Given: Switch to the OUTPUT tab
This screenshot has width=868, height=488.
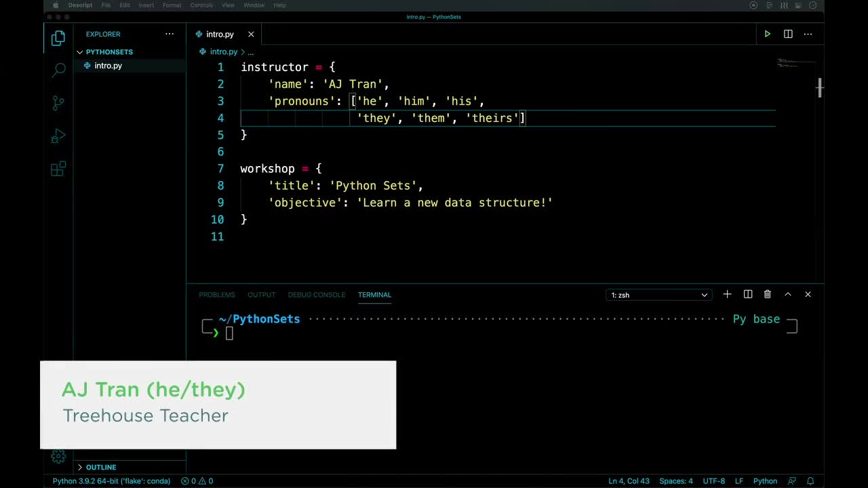Looking at the screenshot, I should [x=261, y=295].
